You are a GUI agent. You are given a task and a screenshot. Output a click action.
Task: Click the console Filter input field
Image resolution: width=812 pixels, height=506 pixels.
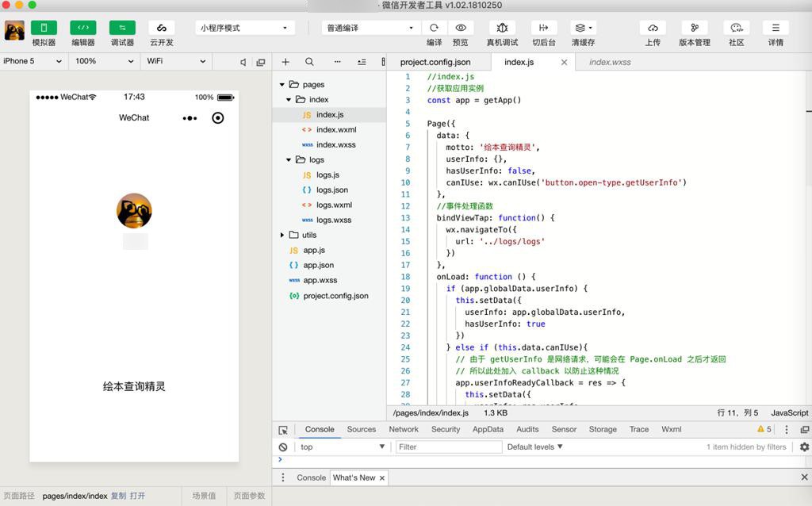tap(448, 447)
